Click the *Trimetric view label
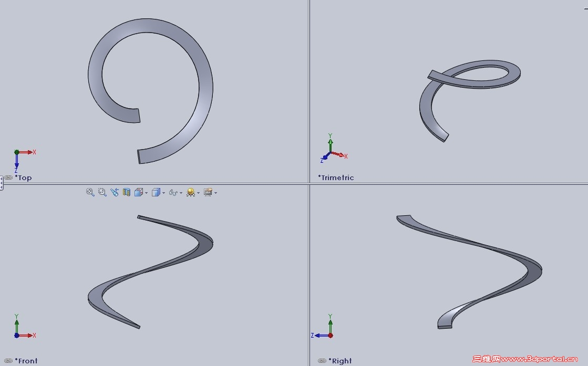The image size is (588, 366). [336, 177]
